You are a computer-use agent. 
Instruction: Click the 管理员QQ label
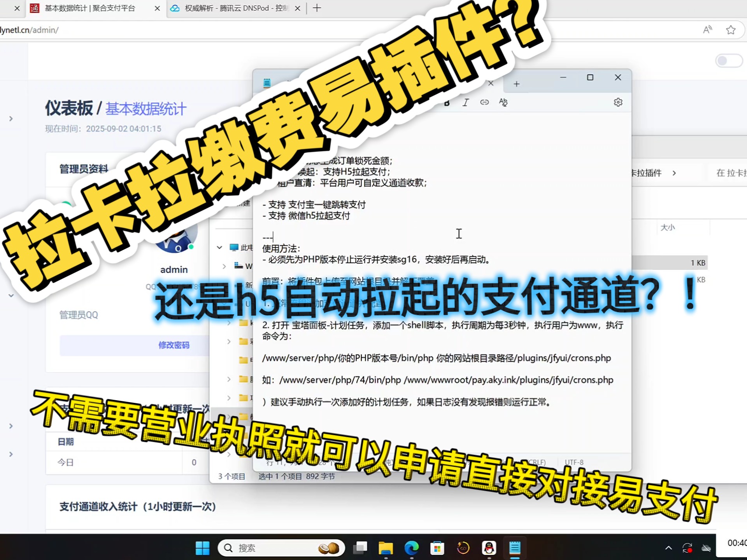79,315
